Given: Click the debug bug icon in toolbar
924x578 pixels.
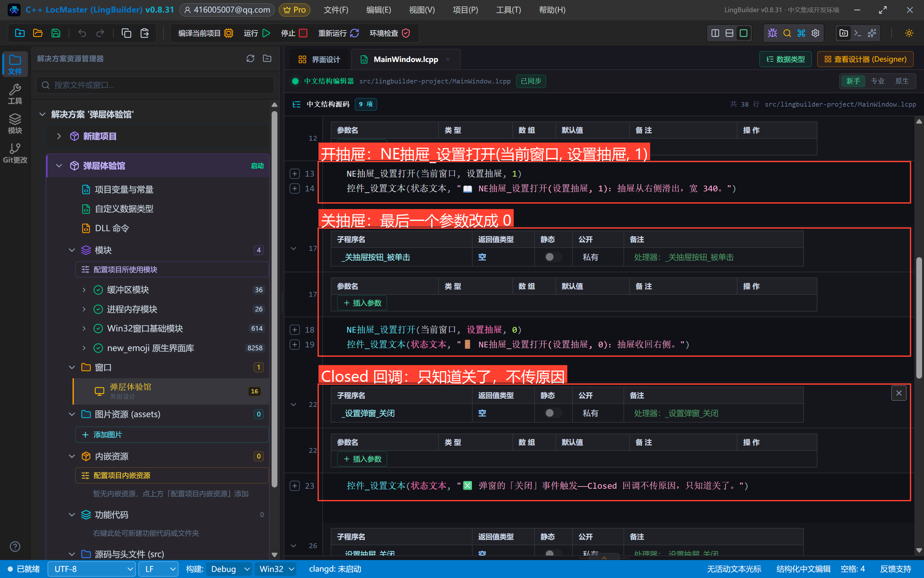Looking at the screenshot, I should [x=772, y=33].
